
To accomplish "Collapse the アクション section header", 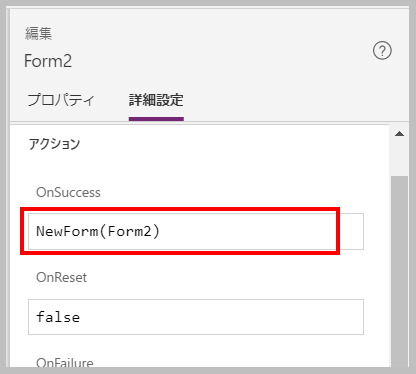I will 54,144.
